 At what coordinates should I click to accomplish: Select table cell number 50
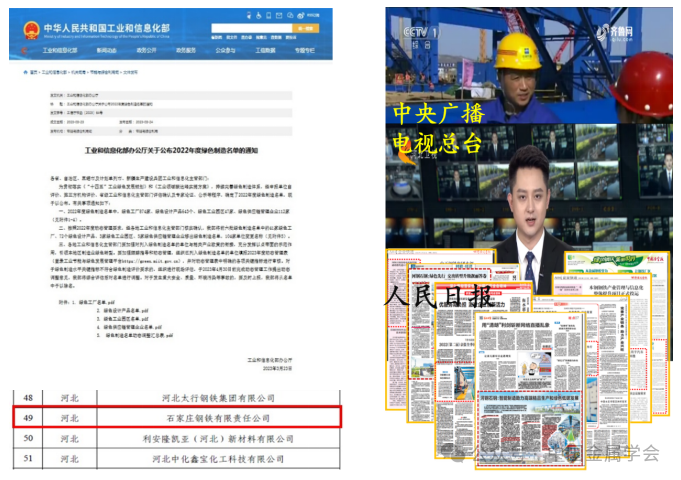[x=28, y=438]
